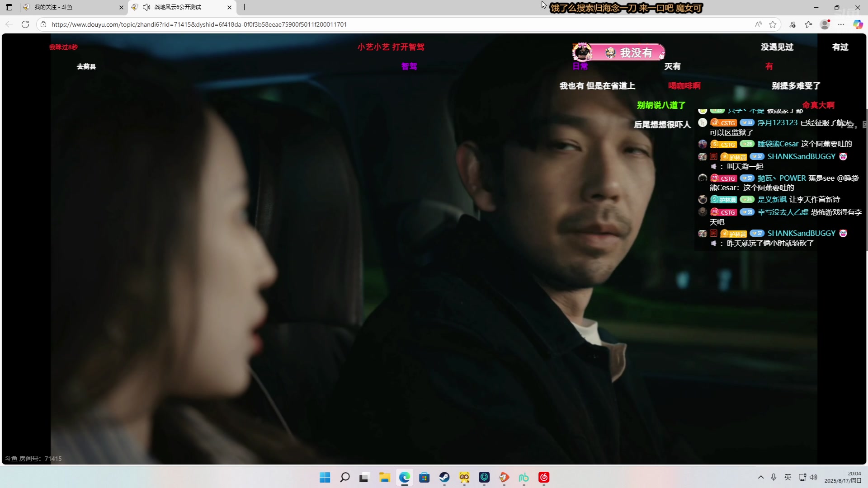The image size is (868, 488).
Task: Open the Windows Start menu
Action: coord(325,477)
